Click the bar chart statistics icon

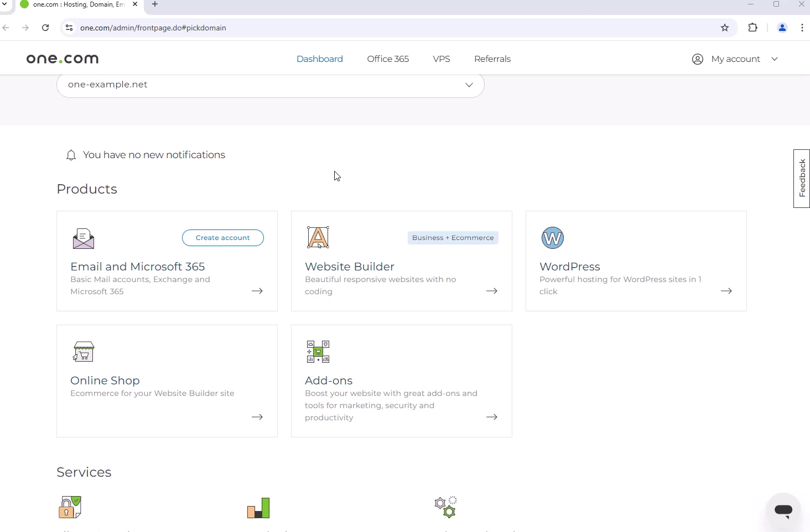click(x=258, y=508)
